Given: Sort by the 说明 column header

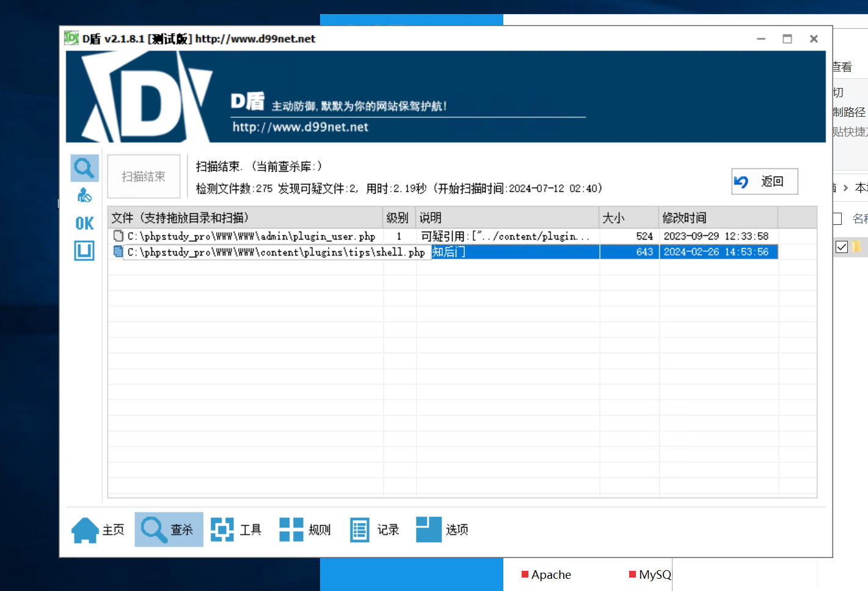Looking at the screenshot, I should pyautogui.click(x=508, y=218).
